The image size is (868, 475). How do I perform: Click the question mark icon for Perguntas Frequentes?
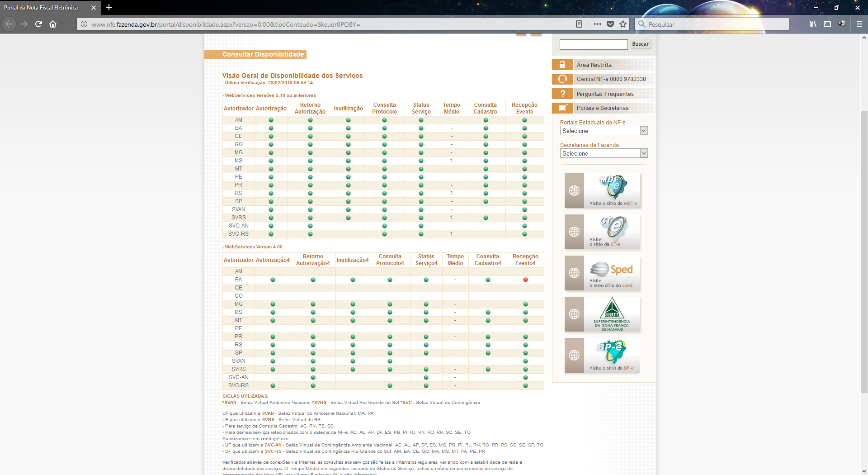(562, 94)
